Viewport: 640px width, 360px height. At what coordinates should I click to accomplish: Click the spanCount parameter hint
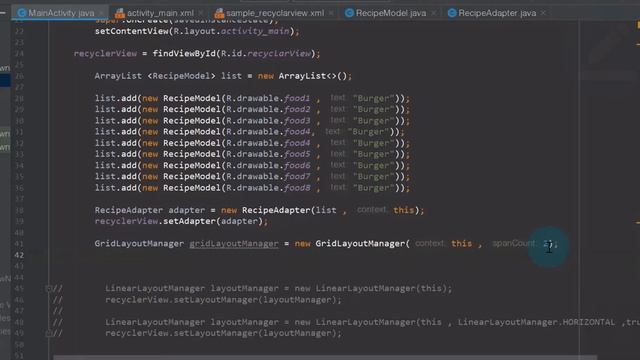pyautogui.click(x=514, y=243)
